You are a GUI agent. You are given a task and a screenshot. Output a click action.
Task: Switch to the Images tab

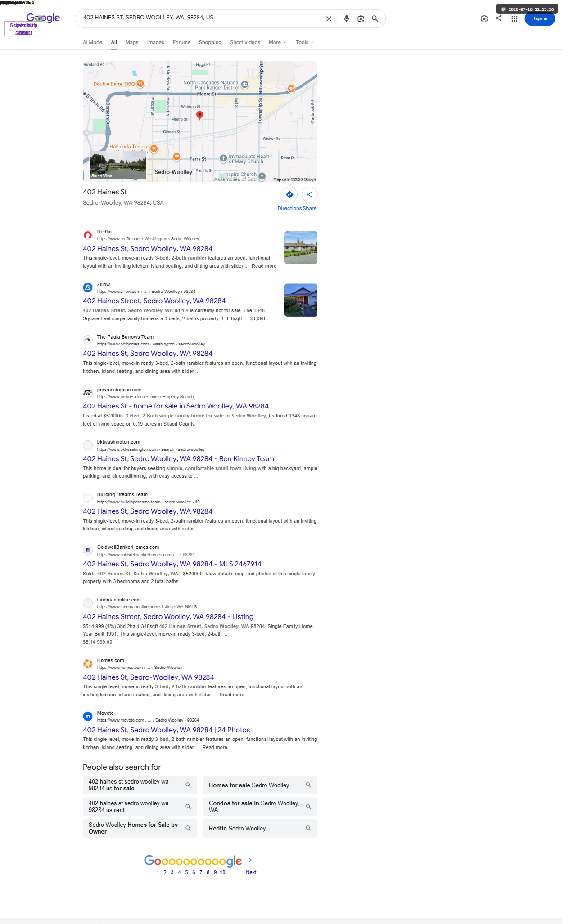[155, 42]
